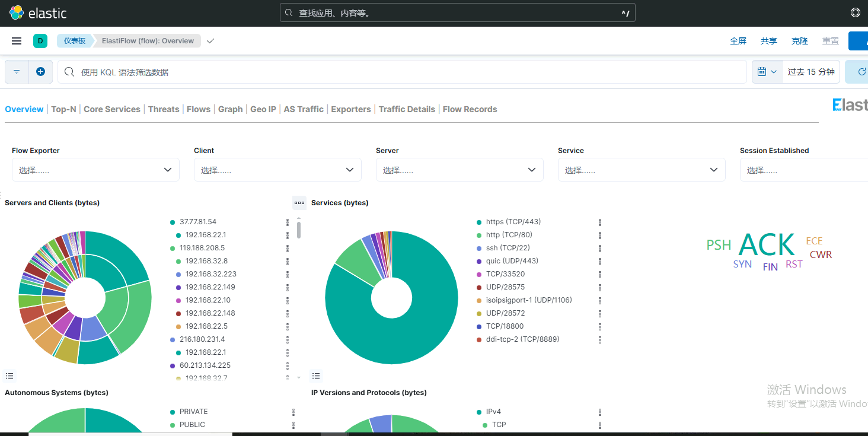Open options menu for ssh (TCP/22) legend

[600, 249]
